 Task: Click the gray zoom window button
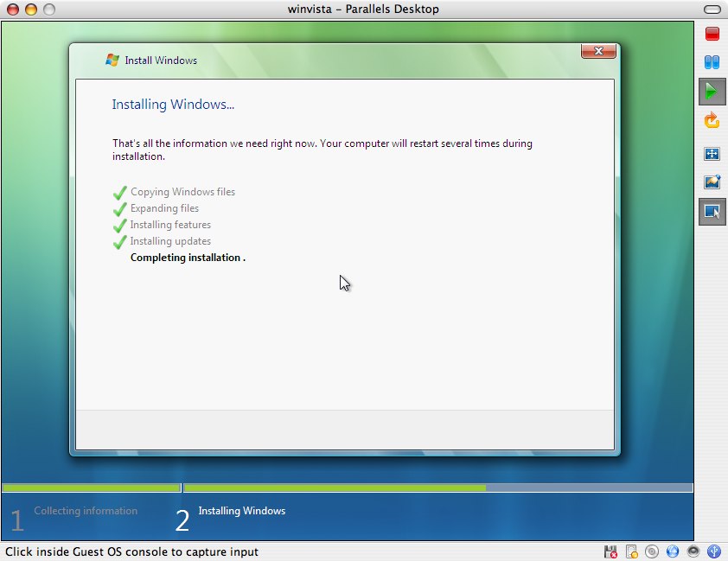click(49, 10)
